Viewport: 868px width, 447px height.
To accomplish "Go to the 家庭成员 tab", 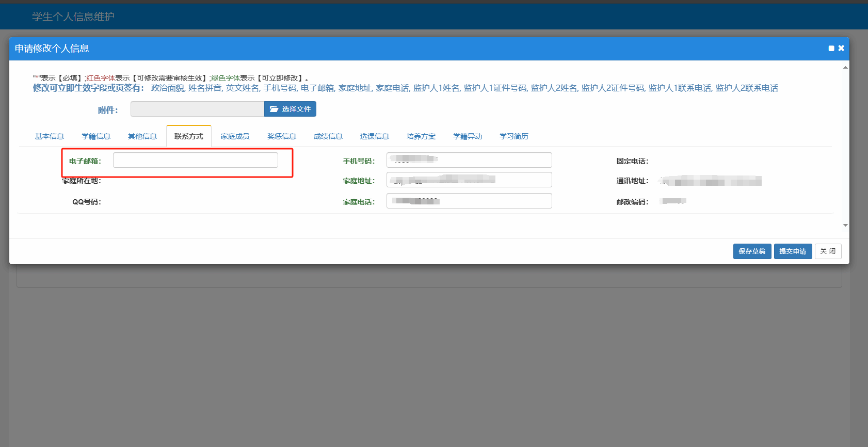I will pyautogui.click(x=235, y=136).
